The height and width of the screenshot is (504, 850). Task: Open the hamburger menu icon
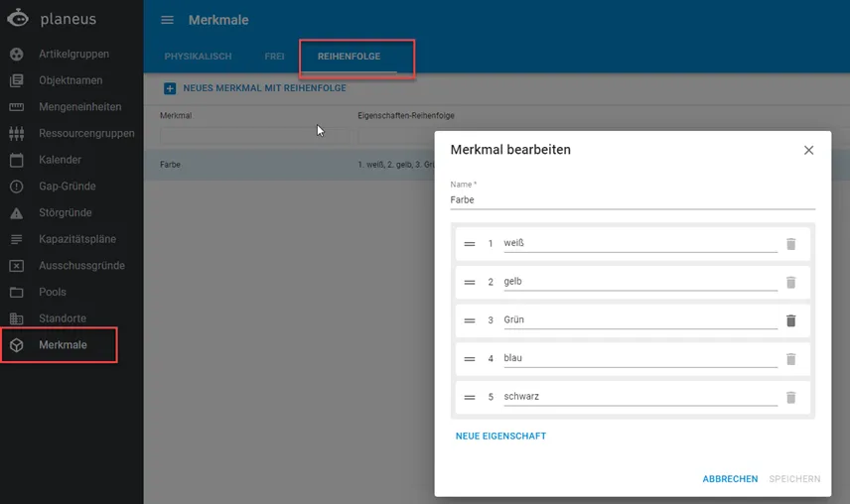coord(168,20)
